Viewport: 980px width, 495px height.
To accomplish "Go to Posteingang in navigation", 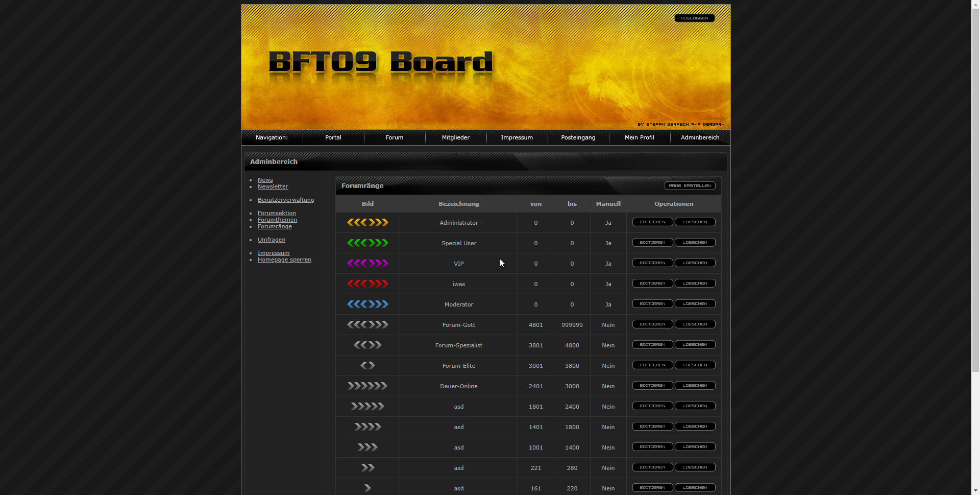I will point(578,137).
